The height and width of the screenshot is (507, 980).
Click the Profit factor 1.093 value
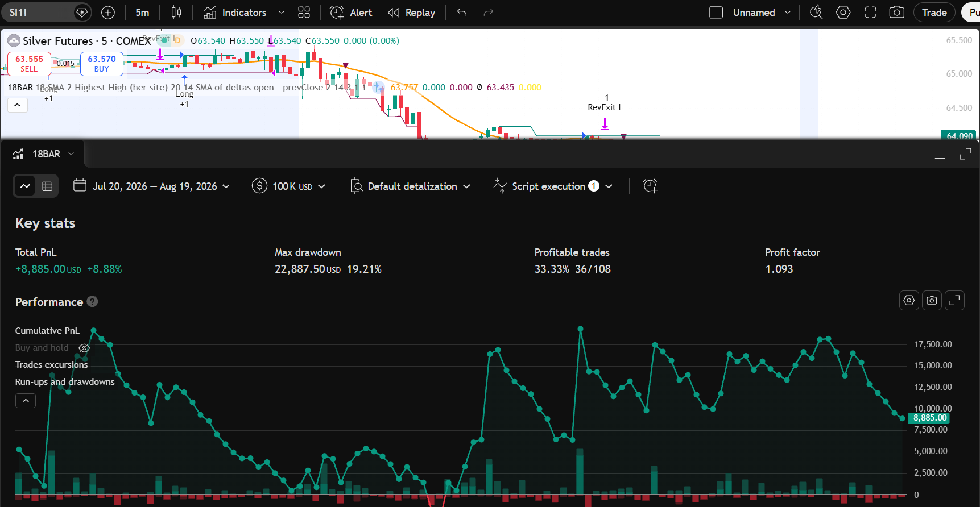coord(779,269)
